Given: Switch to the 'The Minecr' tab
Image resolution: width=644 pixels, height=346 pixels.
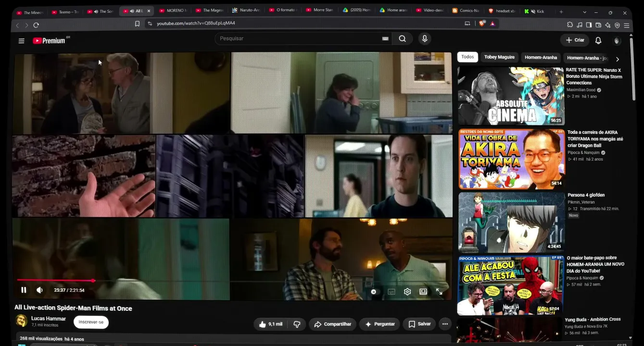Looking at the screenshot, I should [30, 12].
